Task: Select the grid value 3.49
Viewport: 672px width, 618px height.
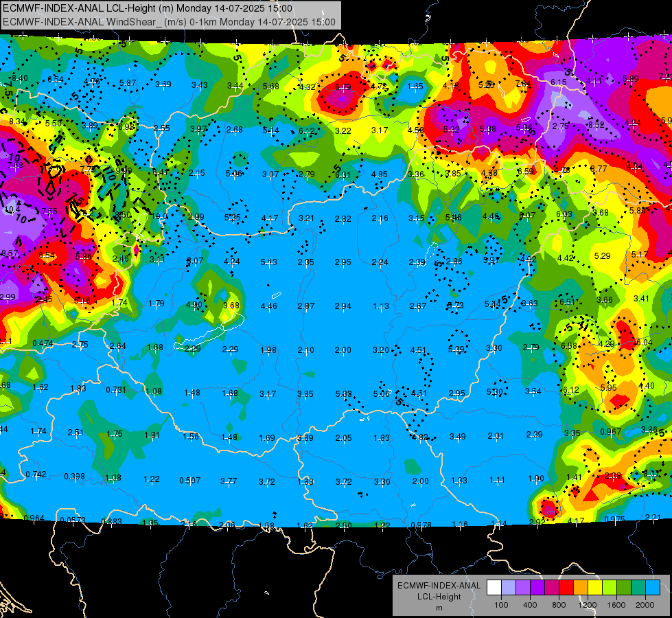Action: (x=457, y=436)
